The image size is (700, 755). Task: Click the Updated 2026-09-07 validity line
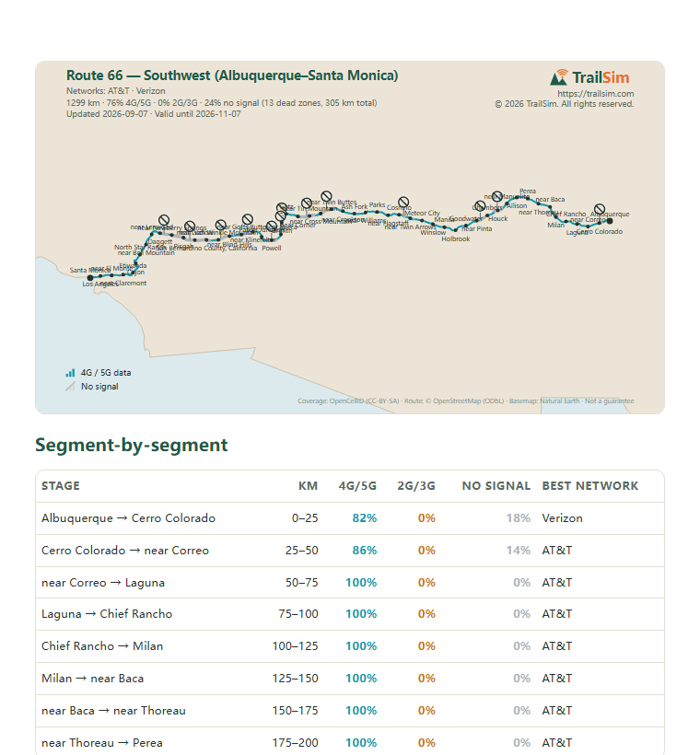[154, 114]
